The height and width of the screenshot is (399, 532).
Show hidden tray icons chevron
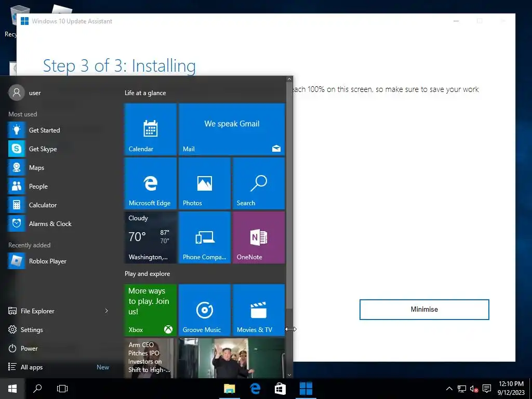tap(449, 389)
